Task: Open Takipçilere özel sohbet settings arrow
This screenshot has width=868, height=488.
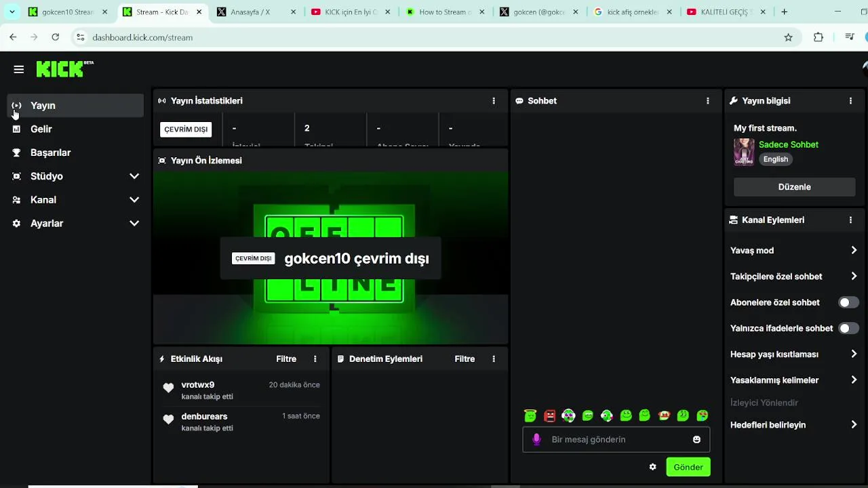Action: click(854, 277)
